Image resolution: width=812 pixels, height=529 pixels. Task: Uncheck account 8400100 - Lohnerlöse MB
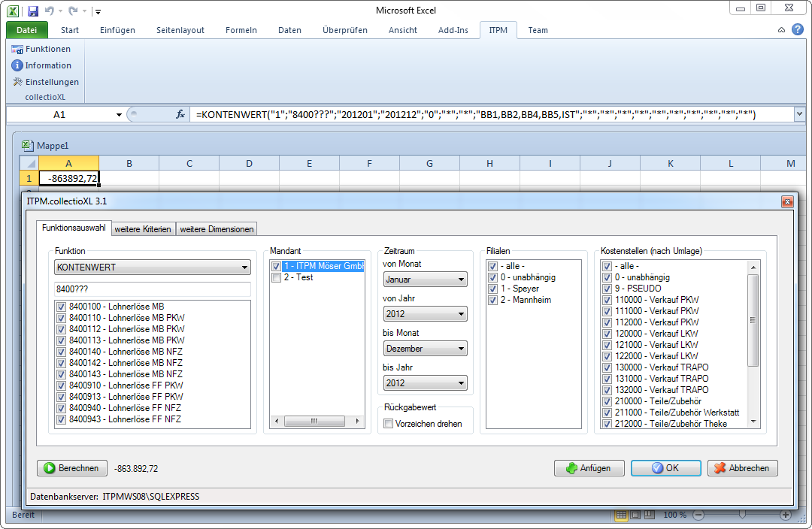coord(61,307)
